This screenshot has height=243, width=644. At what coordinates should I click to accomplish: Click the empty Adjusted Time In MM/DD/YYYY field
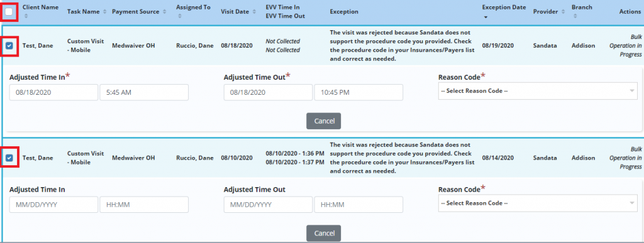(x=54, y=205)
